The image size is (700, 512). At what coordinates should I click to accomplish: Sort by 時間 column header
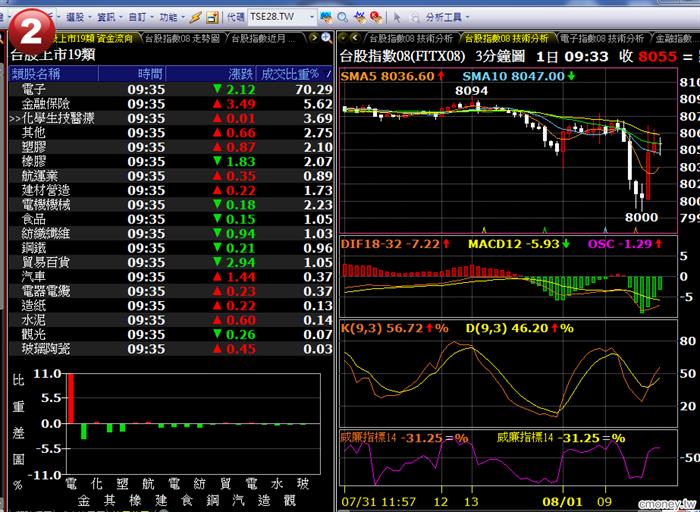(132, 74)
